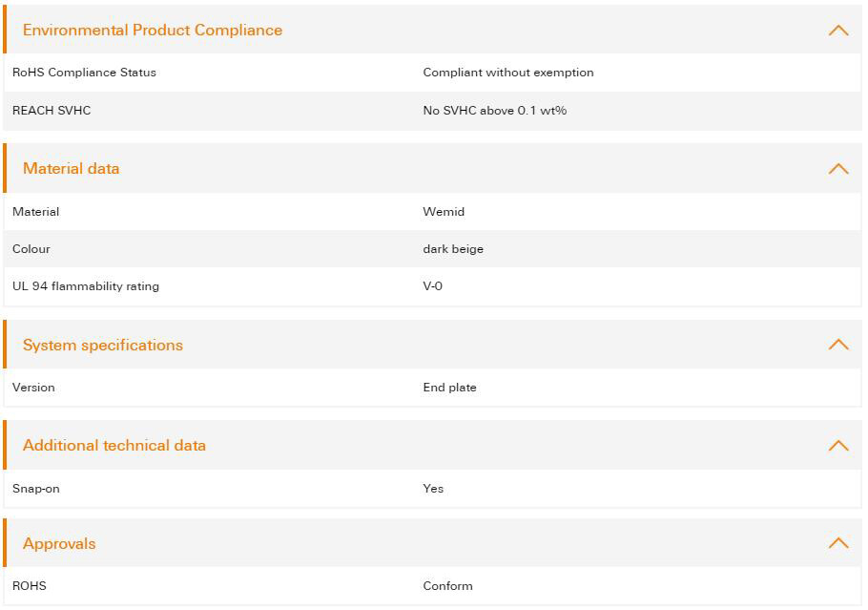Click the dark beige colour value
The height and width of the screenshot is (610, 868).
coord(453,249)
